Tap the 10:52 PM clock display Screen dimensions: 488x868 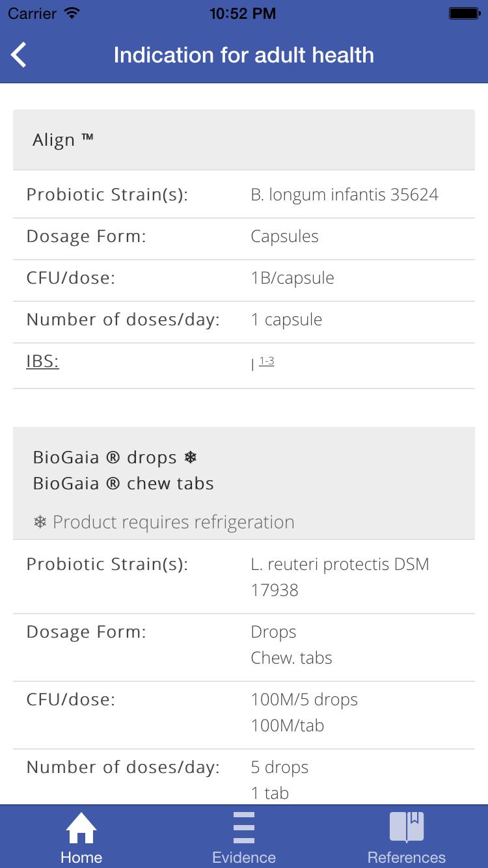point(243,12)
